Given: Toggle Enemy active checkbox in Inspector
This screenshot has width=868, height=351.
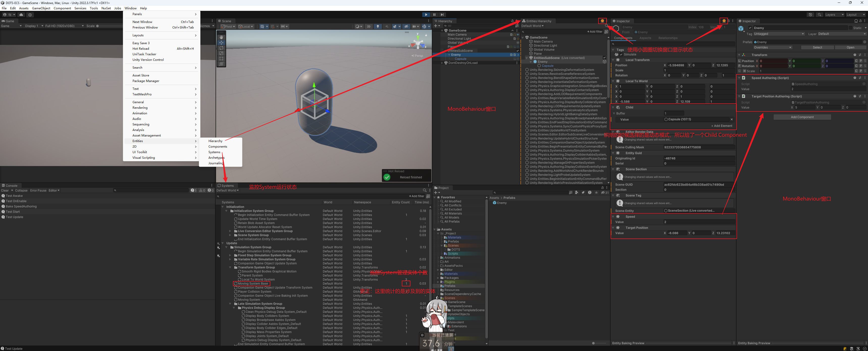Looking at the screenshot, I should point(750,28).
